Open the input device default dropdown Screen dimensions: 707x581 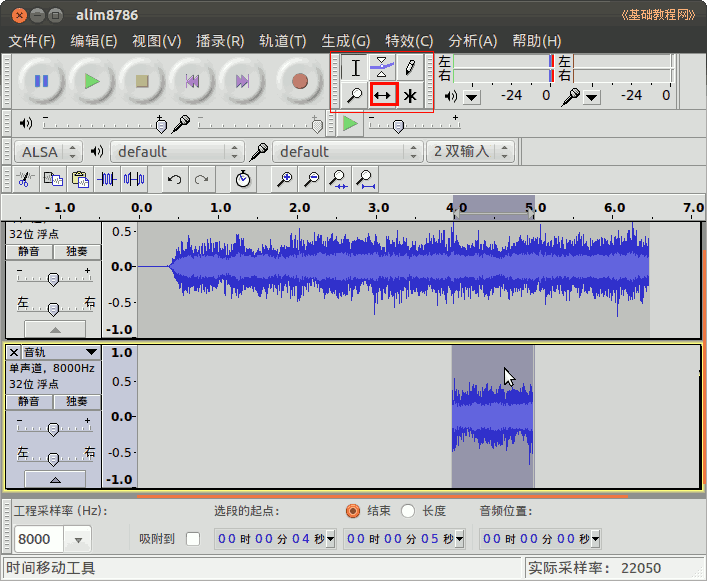point(348,151)
